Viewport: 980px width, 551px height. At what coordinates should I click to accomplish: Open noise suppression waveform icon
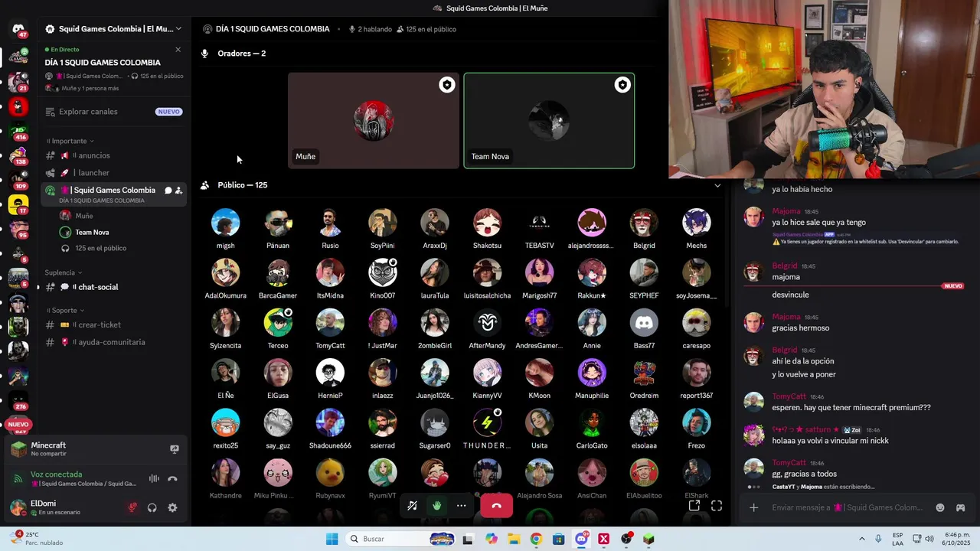(x=154, y=479)
